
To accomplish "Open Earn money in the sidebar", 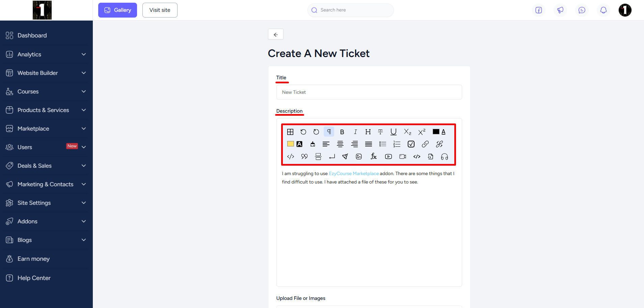I will click(x=46, y=259).
